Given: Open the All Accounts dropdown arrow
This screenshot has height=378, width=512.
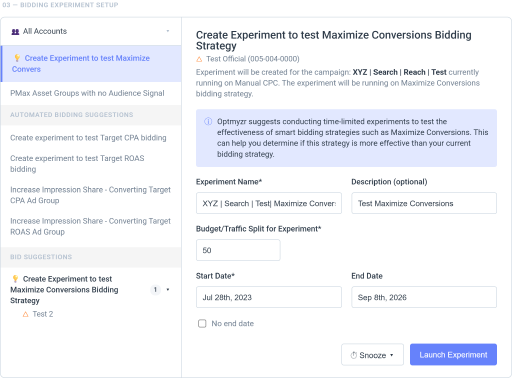Looking at the screenshot, I should [x=168, y=31].
